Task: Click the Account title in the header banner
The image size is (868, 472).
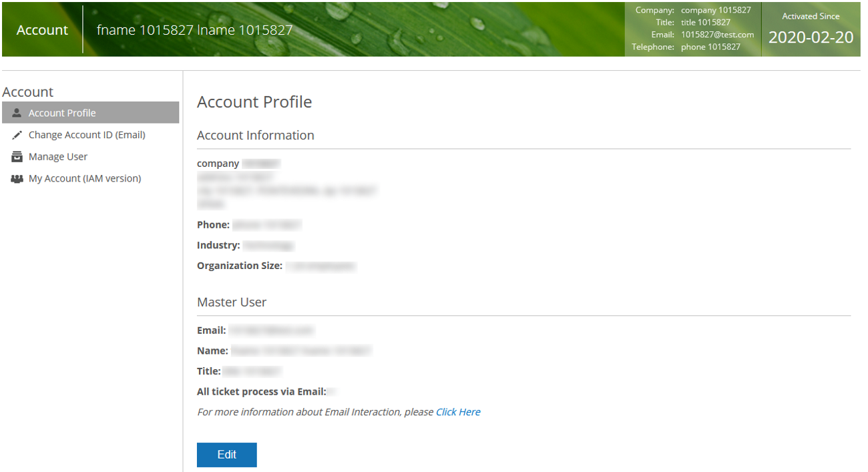Action: [42, 30]
